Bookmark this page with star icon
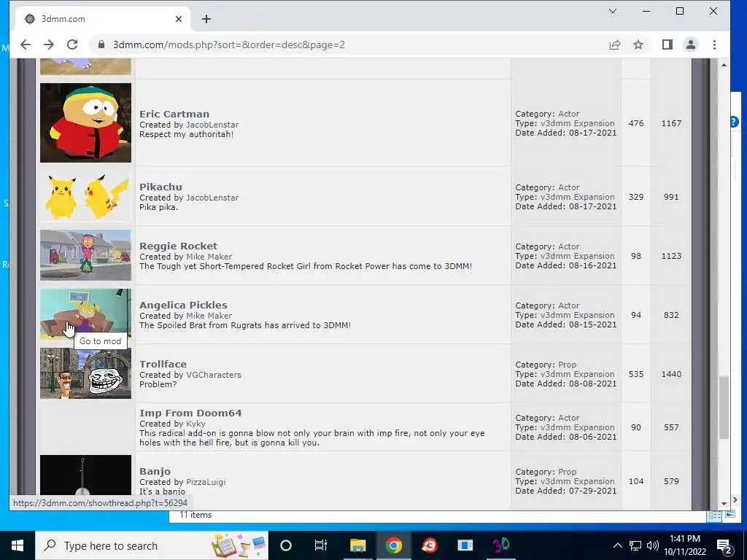 click(x=638, y=44)
